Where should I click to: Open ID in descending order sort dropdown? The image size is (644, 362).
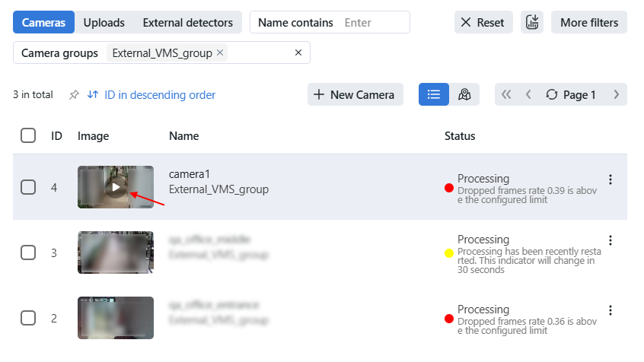151,95
